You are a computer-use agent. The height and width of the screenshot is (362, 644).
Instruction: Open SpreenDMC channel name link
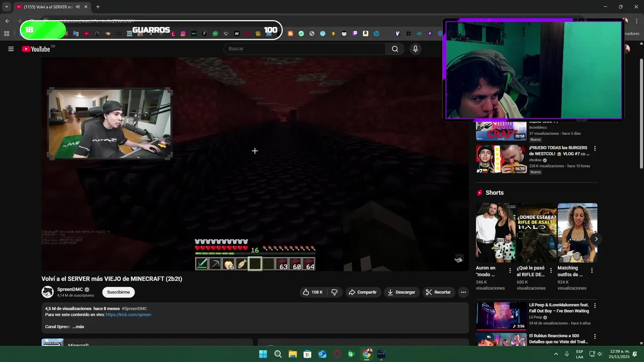point(70,290)
